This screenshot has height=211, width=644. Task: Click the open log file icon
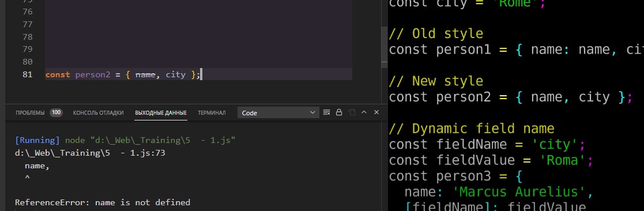click(352, 112)
